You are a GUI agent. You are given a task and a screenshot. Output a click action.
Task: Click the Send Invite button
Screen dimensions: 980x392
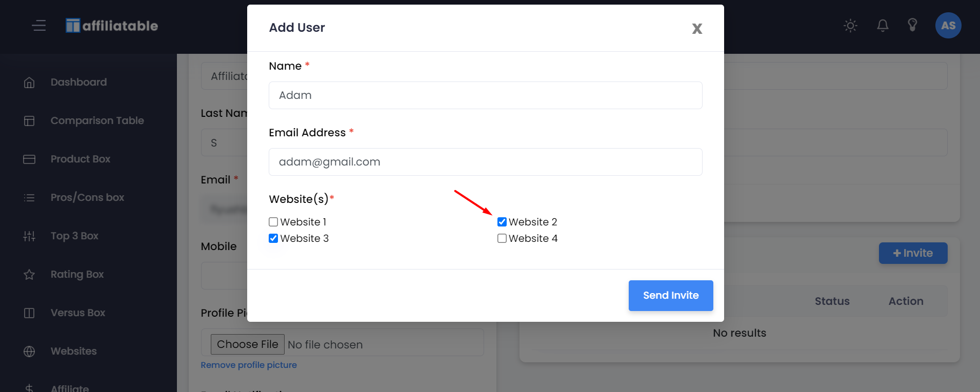(671, 296)
